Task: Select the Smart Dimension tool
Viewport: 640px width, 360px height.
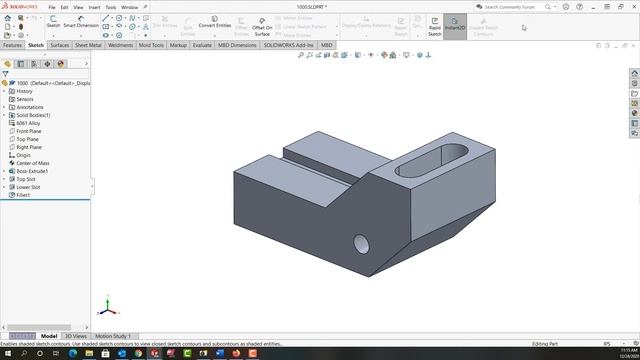Action: tap(81, 22)
